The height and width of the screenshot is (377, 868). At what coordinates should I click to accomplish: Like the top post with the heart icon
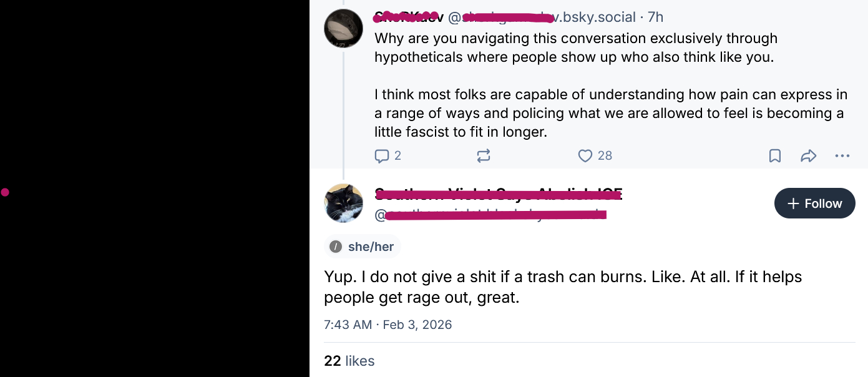tap(585, 155)
